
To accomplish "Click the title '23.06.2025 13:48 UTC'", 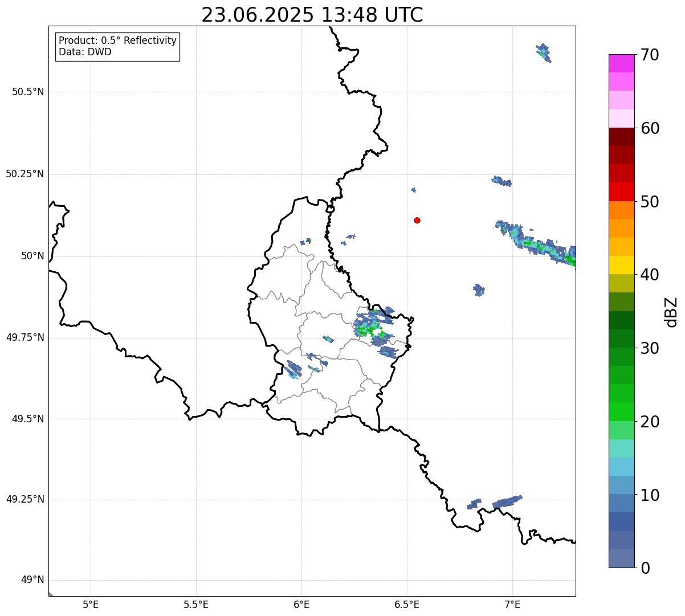I will pos(312,15).
